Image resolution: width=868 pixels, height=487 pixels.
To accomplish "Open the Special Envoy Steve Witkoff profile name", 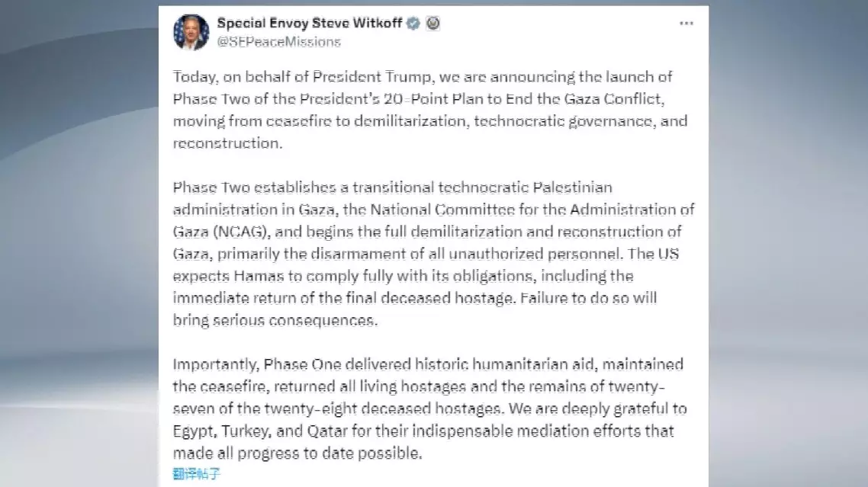I will [x=310, y=23].
